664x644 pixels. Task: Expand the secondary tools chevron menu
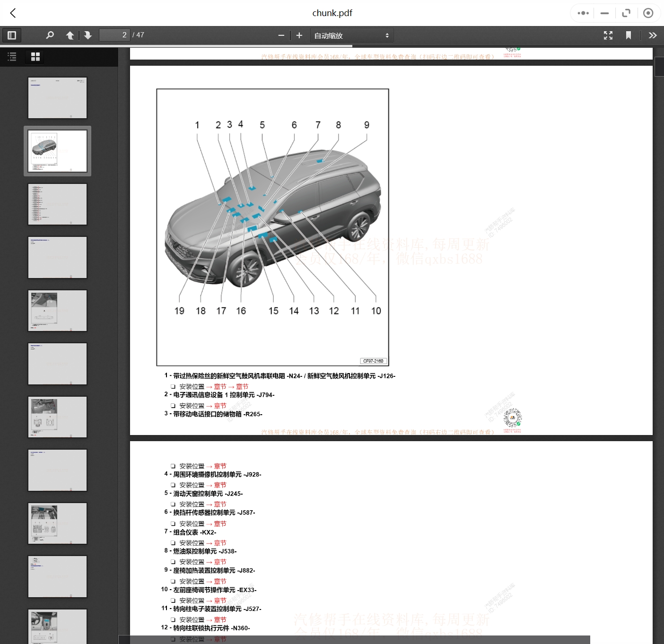[653, 35]
